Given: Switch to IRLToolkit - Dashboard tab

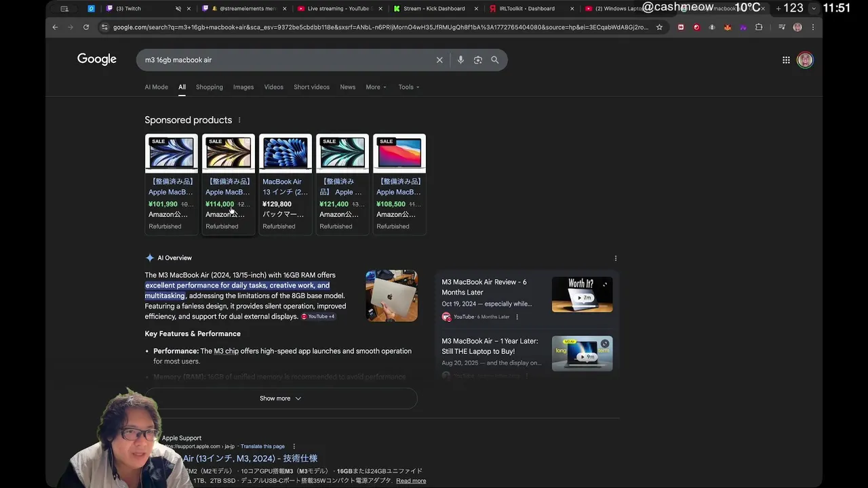Looking at the screenshot, I should pyautogui.click(x=530, y=9).
